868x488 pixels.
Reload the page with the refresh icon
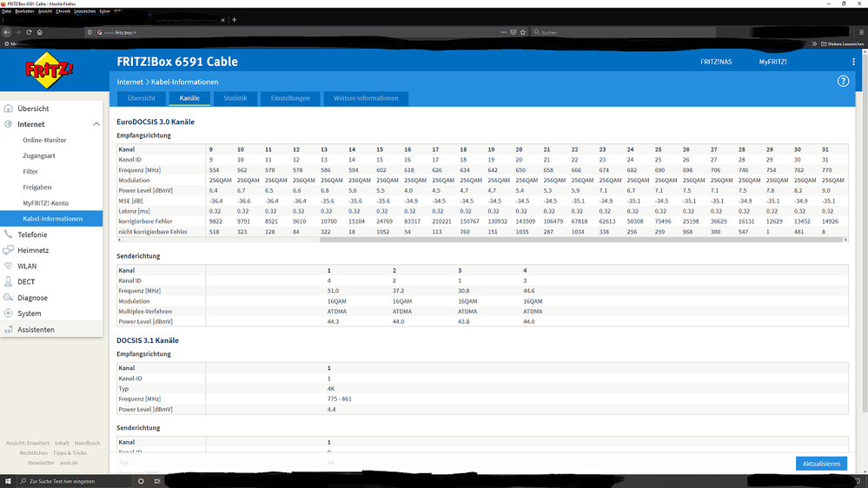click(x=29, y=32)
